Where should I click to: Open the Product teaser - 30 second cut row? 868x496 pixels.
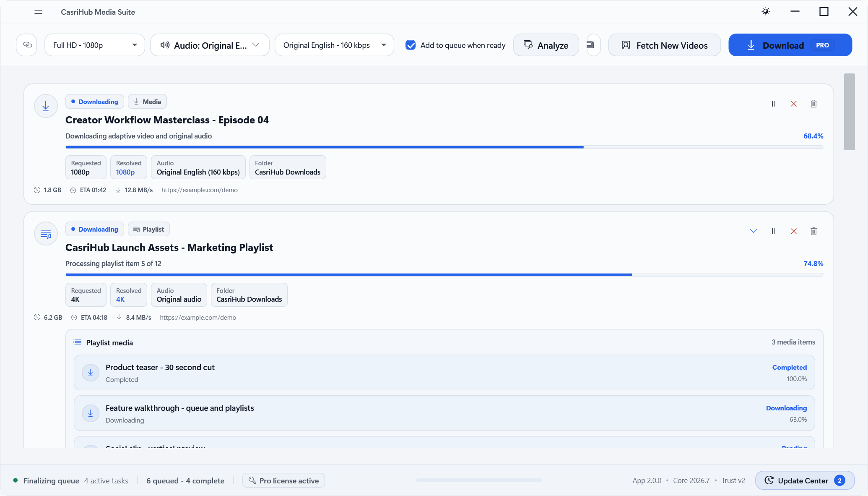click(444, 373)
